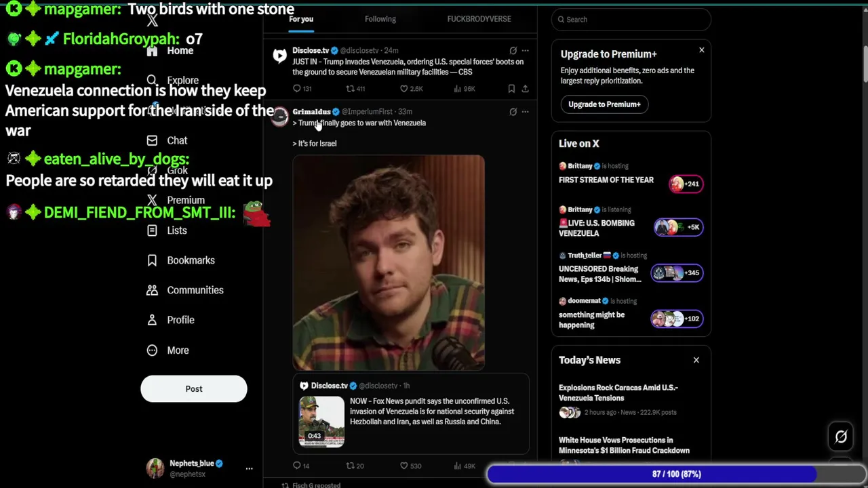
Task: Click the 87 / 100 progress bar
Action: (676, 474)
